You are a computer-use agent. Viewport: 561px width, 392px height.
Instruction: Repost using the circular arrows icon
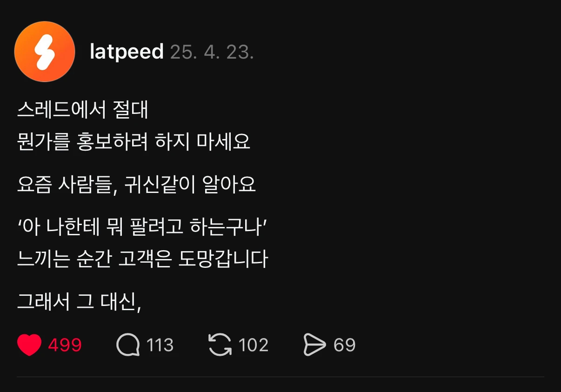(220, 345)
